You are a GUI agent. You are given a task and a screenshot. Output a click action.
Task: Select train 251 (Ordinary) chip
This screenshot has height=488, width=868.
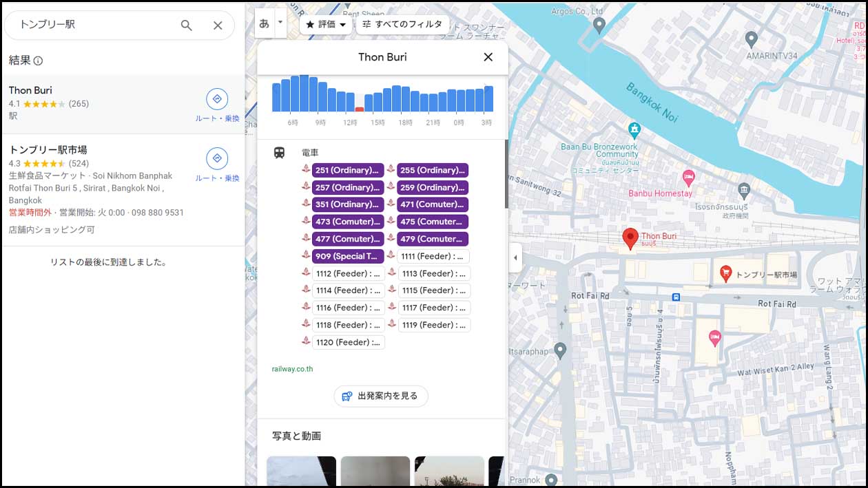tap(348, 170)
